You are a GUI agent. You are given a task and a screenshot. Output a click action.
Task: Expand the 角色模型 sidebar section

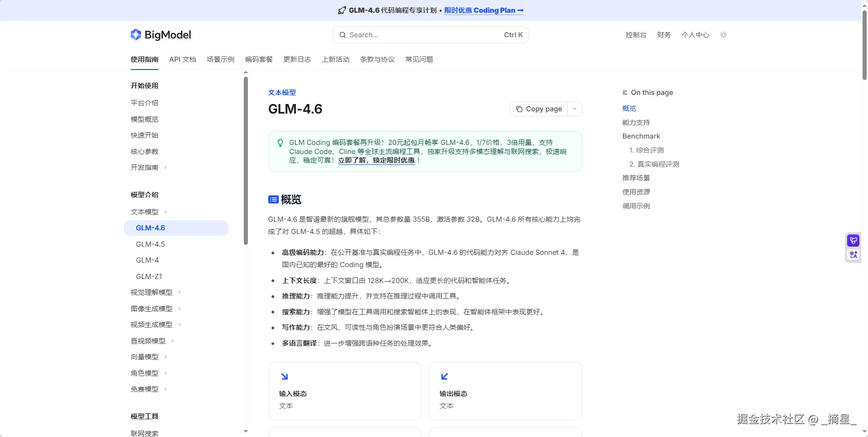[149, 373]
